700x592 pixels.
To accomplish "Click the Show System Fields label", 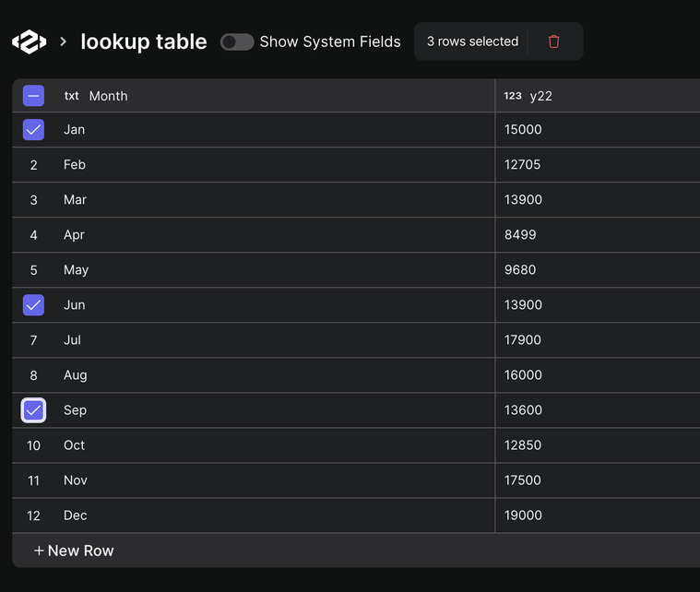I will click(x=330, y=41).
